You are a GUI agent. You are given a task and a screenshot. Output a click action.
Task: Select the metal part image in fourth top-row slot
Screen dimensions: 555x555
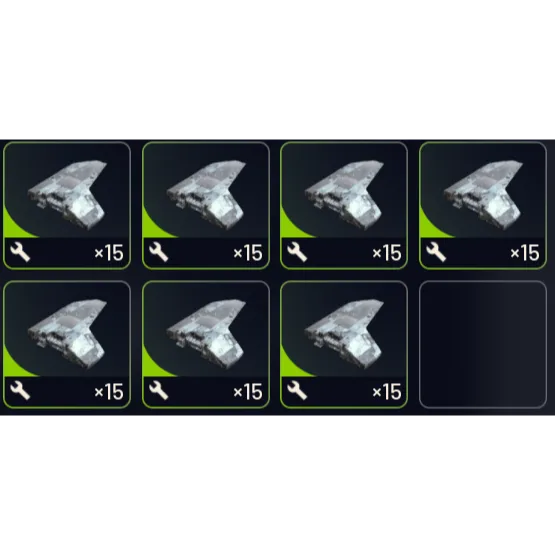point(483,195)
